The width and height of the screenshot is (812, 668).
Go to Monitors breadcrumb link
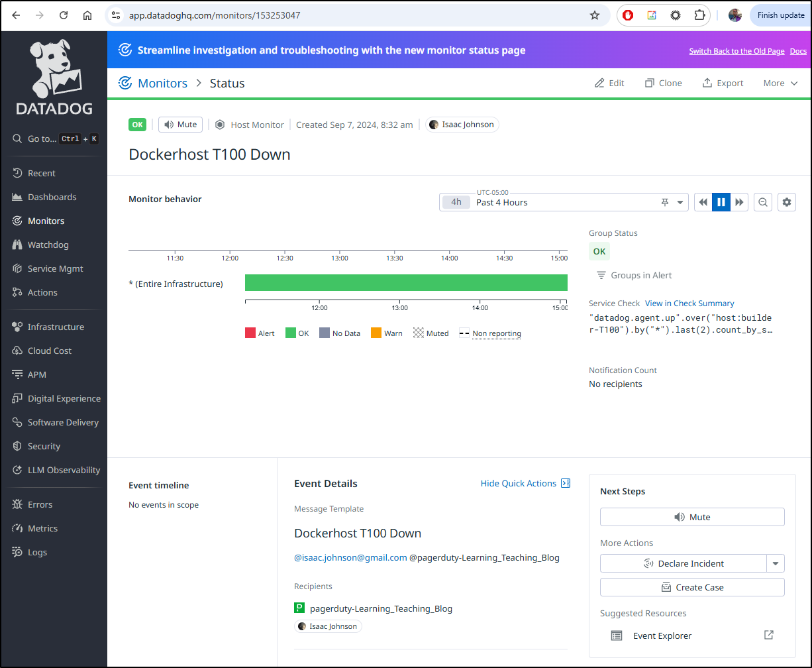pyautogui.click(x=162, y=83)
